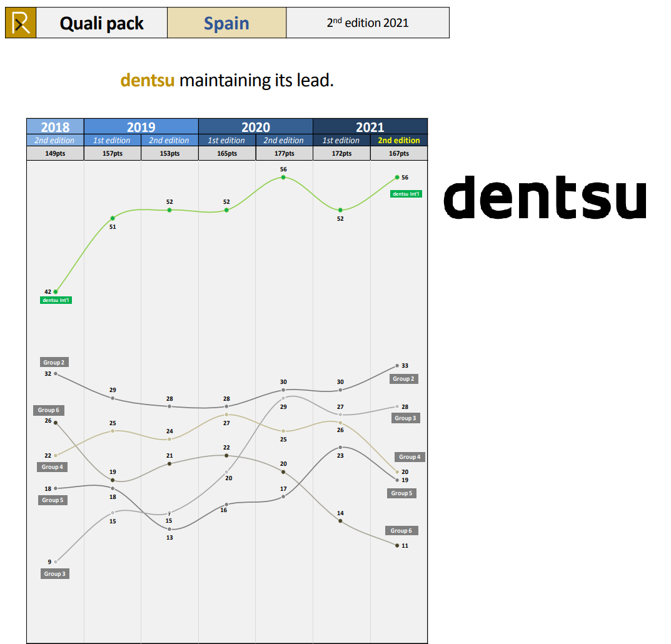Screen dimensions: 671x644
Task: Click the gold dentsu word in title
Action: click(147, 81)
